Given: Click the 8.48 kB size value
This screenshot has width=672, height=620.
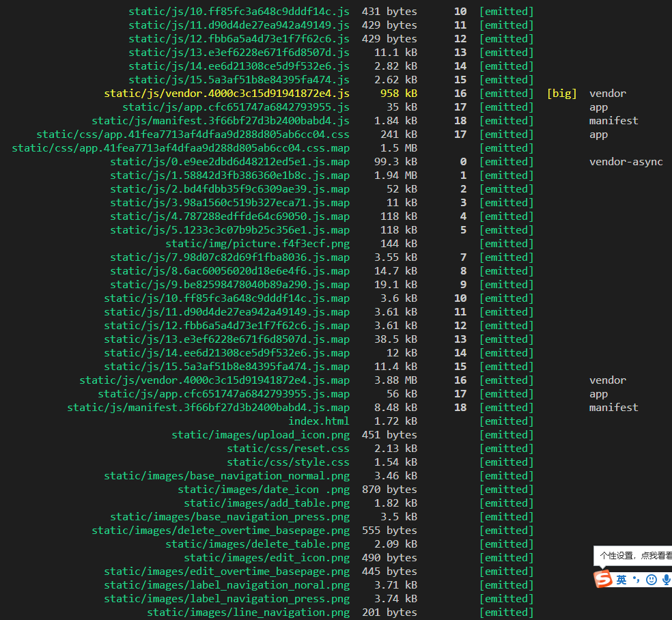Looking at the screenshot, I should pyautogui.click(x=395, y=408).
